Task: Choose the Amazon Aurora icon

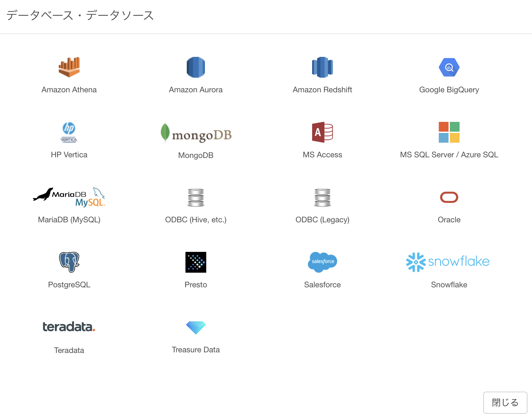Action: [x=196, y=67]
